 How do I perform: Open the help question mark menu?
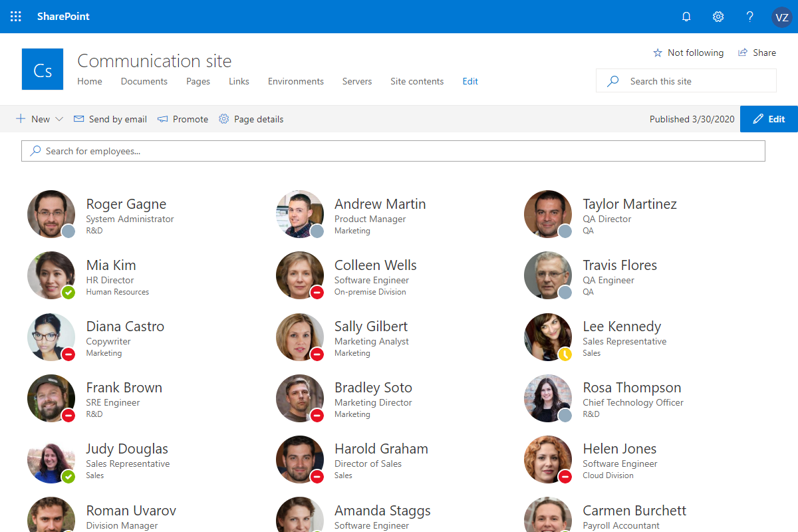(749, 16)
